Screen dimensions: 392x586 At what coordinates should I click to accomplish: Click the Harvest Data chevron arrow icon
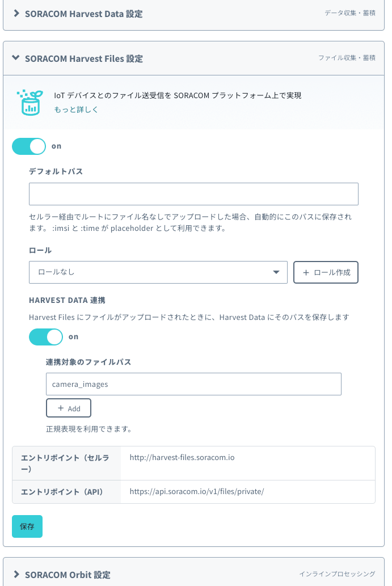tap(16, 14)
